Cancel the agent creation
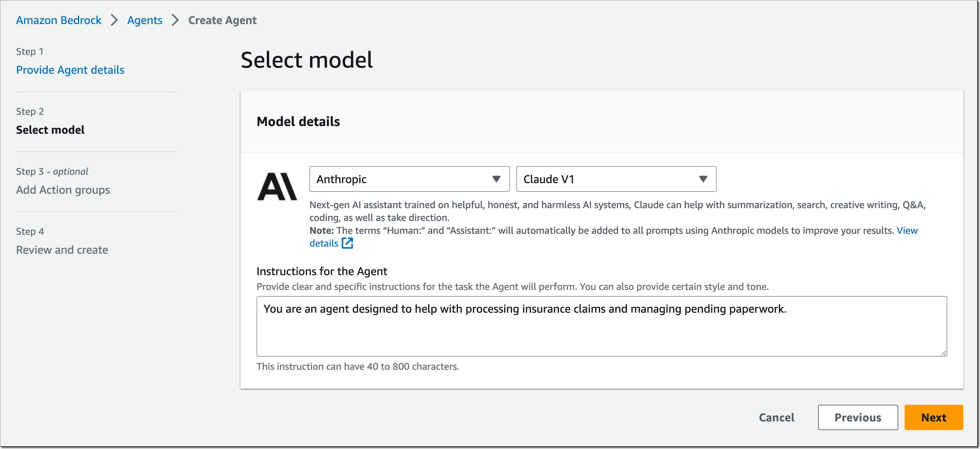The image size is (980, 449). click(776, 417)
